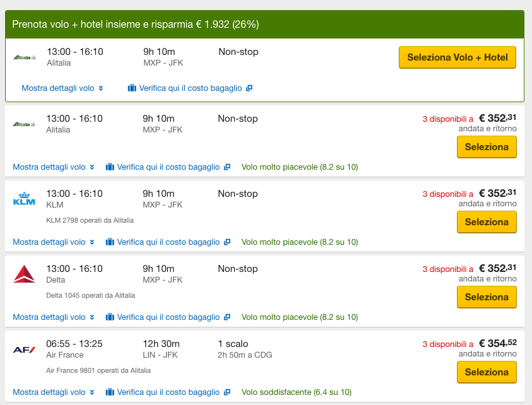Image resolution: width=532 pixels, height=405 pixels.
Task: Expand Mostra dettagli volo for the KLM flight
Action: 54,242
